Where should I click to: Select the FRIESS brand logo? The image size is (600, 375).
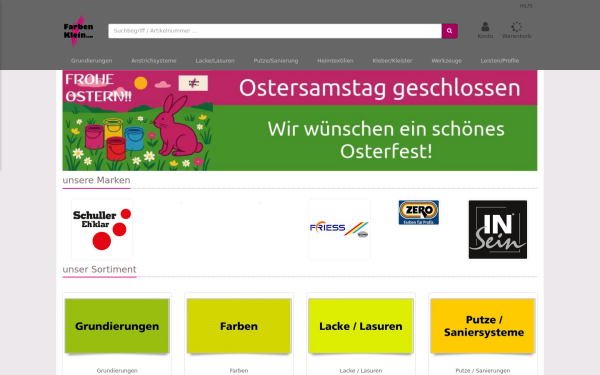339,229
